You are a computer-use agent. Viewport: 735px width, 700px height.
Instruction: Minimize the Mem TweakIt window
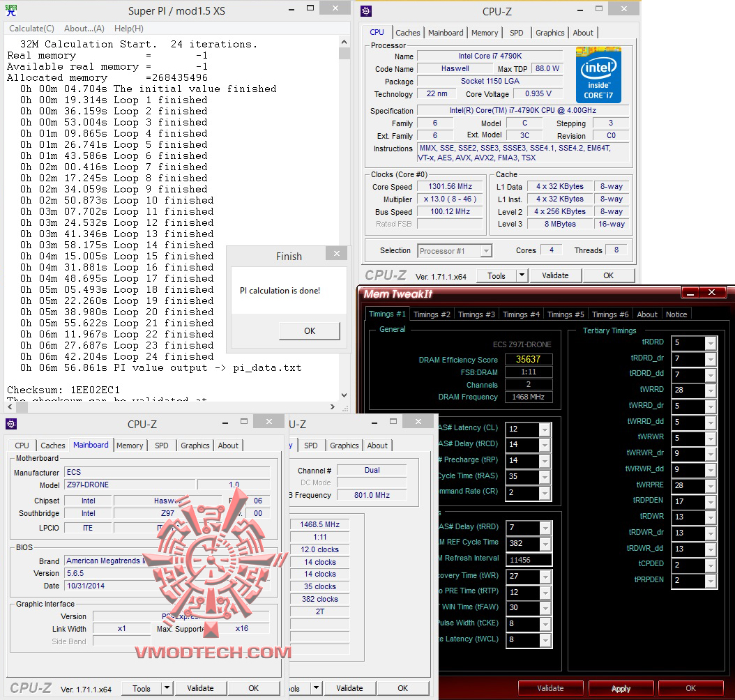[x=690, y=293]
